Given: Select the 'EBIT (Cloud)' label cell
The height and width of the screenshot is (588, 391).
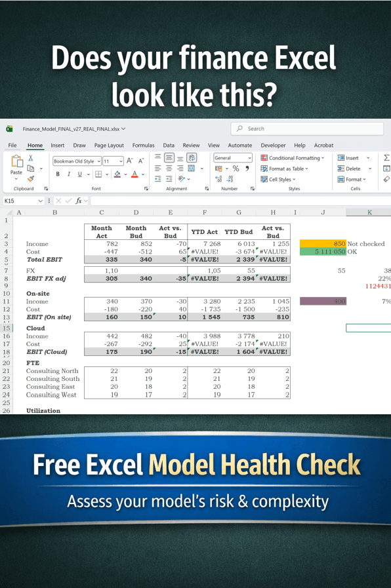Looking at the screenshot, I should (x=47, y=352).
